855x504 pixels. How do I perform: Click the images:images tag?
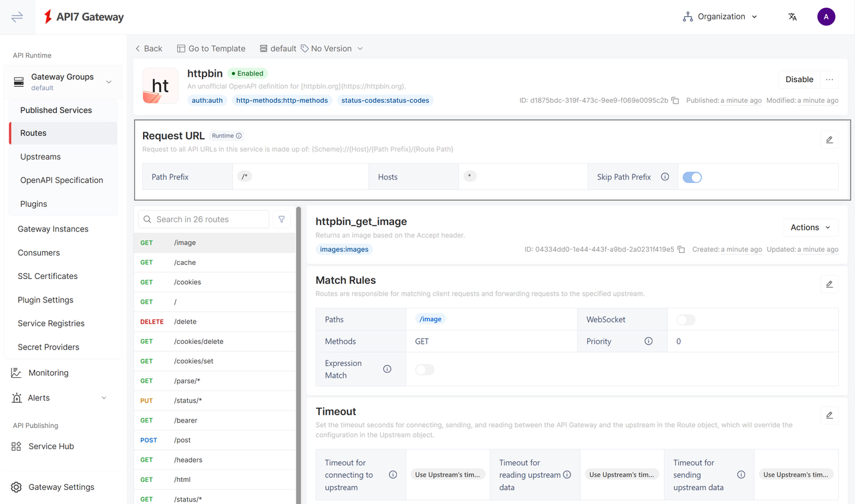[x=344, y=250]
